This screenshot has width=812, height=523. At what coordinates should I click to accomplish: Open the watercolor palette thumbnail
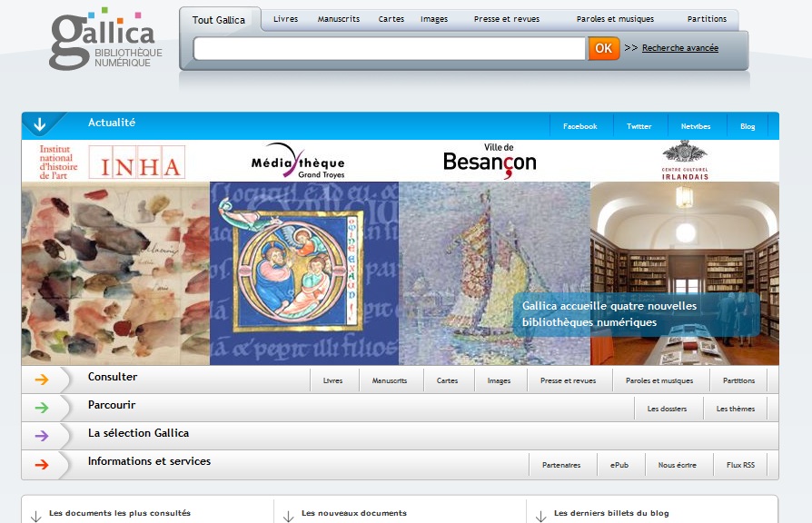pos(115,273)
